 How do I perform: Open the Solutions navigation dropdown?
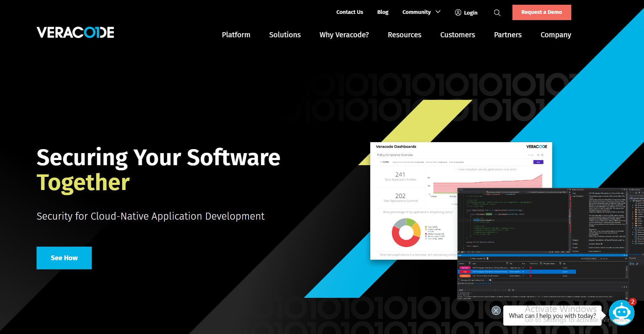pyautogui.click(x=285, y=35)
